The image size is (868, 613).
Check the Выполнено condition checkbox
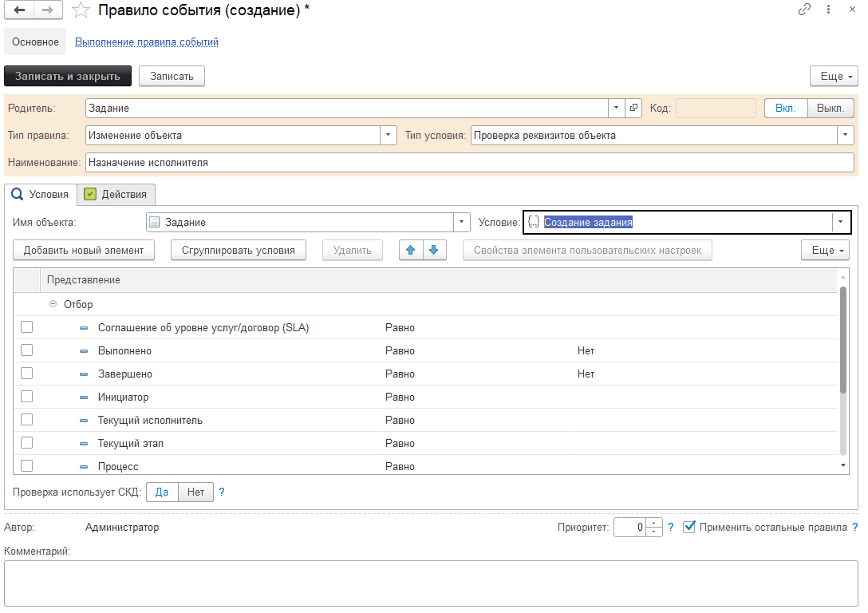27,350
